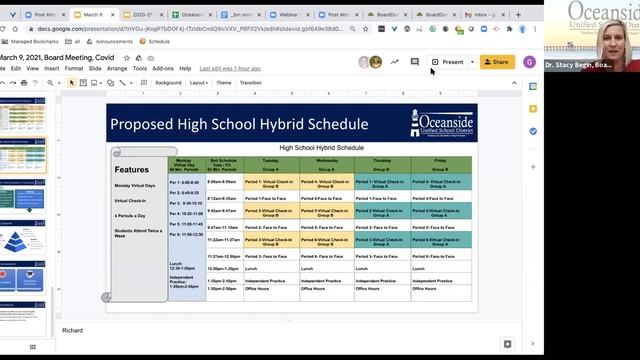
Task: Click the paint format roller icon
Action: click(36, 83)
